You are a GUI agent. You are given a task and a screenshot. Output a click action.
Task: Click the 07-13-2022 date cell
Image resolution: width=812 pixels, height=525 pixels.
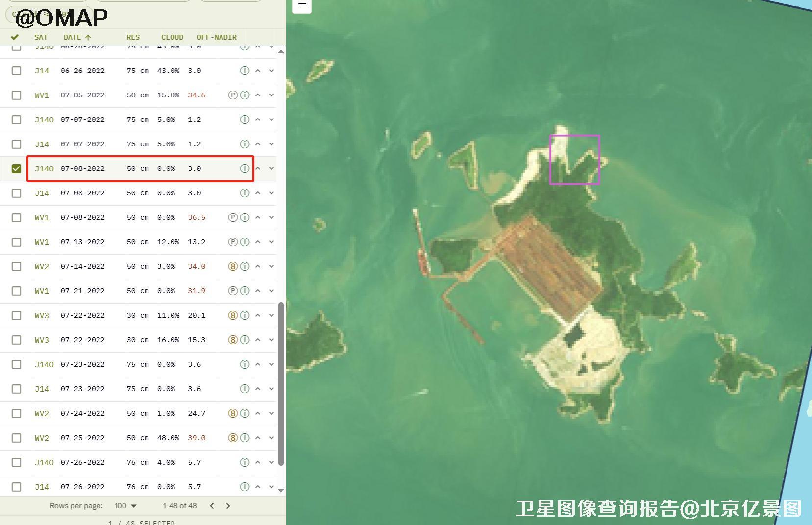coord(82,242)
